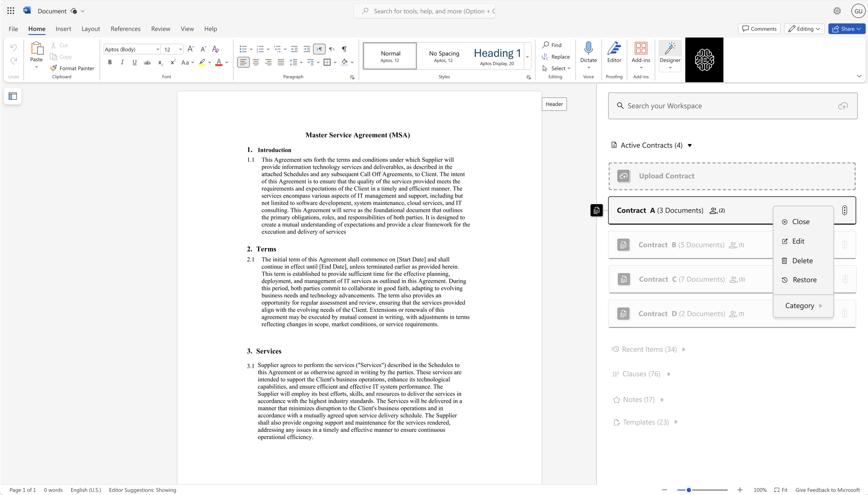Click the Contract A three-dot menu icon
The height and width of the screenshot is (495, 868).
844,211
